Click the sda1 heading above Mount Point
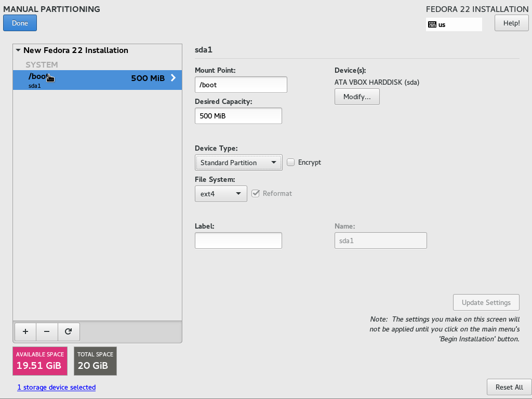The width and height of the screenshot is (532, 399). pyautogui.click(x=204, y=50)
